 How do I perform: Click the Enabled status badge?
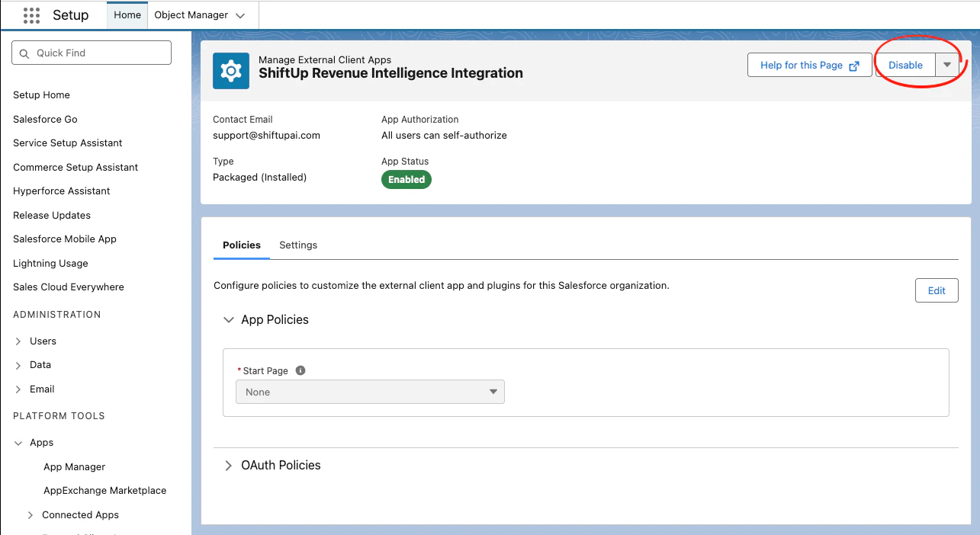click(x=406, y=180)
